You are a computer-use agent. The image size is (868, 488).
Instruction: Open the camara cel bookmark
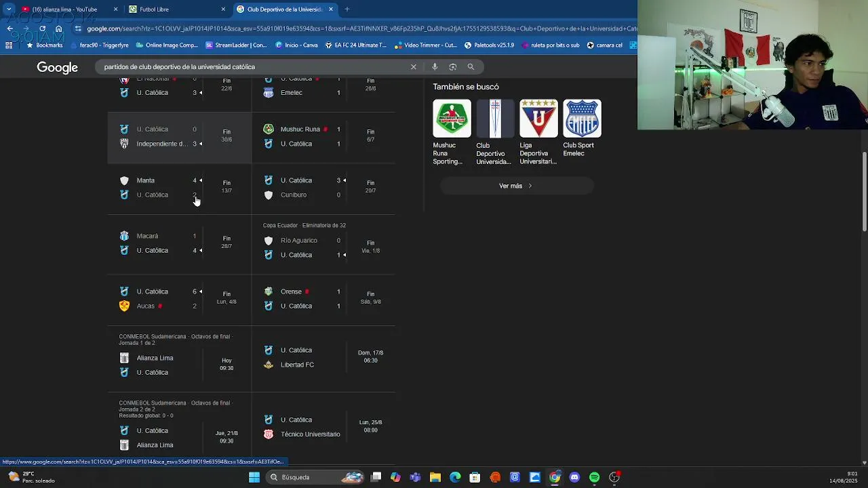coord(605,45)
